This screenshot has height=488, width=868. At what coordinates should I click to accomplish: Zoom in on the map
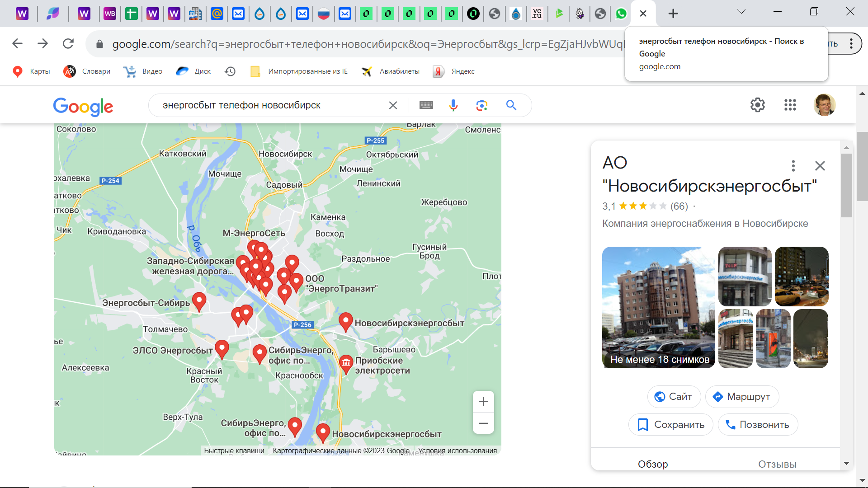(483, 401)
